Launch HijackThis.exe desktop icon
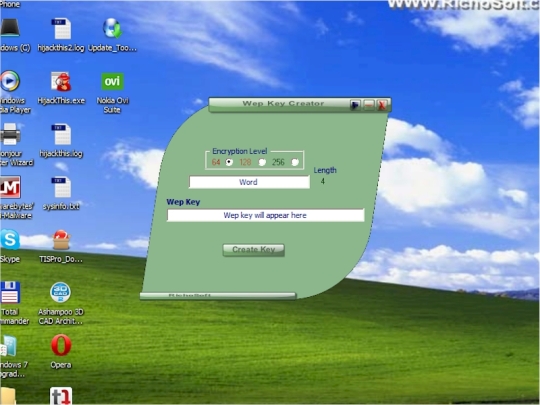Image resolution: width=540 pixels, height=405 pixels. (61, 82)
